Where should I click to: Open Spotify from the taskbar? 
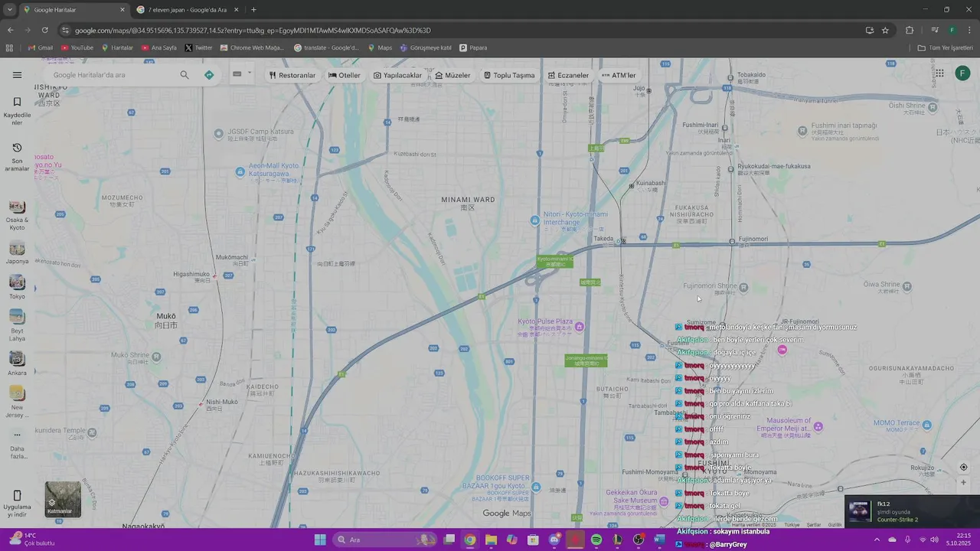point(596,540)
